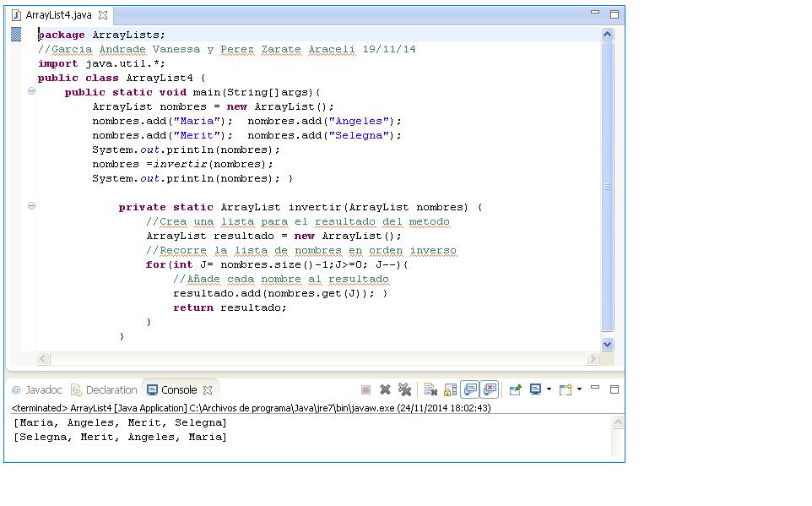Image resolution: width=812 pixels, height=506 pixels.
Task: Toggle Scroll Lock in the Console
Action: click(x=451, y=389)
